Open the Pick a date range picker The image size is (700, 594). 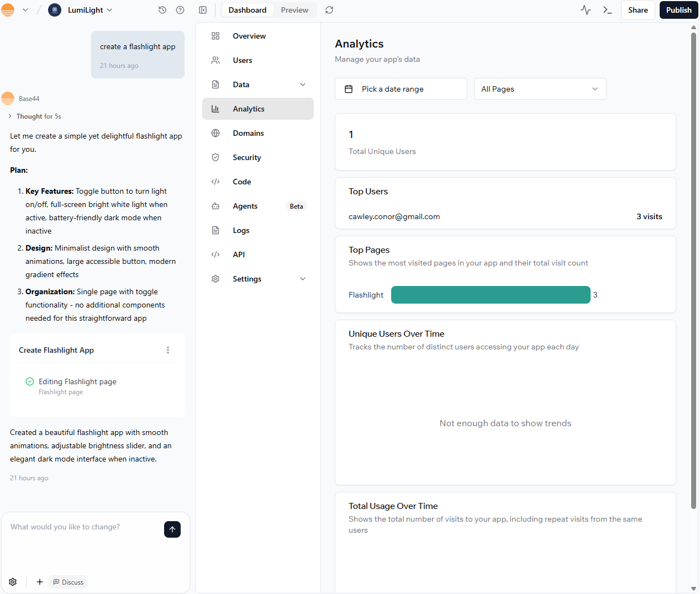[x=401, y=88]
